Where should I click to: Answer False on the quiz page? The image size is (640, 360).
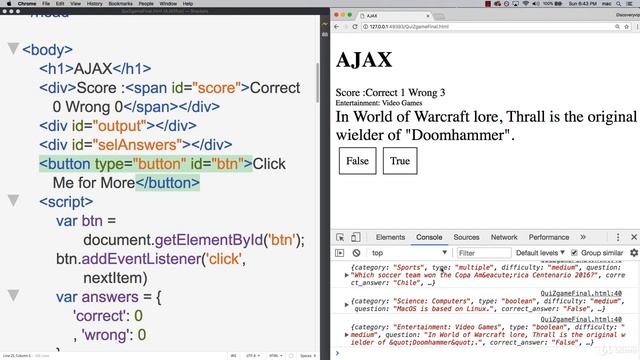click(x=357, y=161)
